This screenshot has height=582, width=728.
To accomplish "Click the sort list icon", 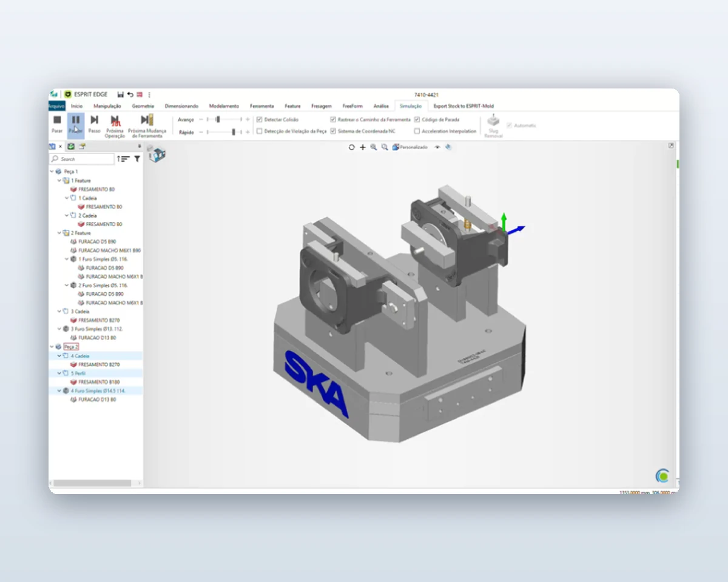I will 123,159.
